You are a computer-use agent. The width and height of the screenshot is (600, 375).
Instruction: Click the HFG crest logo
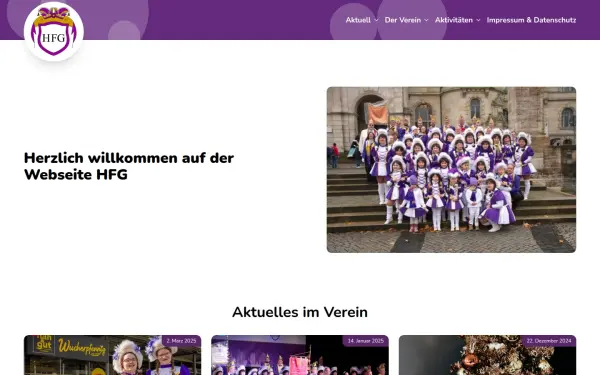(x=54, y=31)
